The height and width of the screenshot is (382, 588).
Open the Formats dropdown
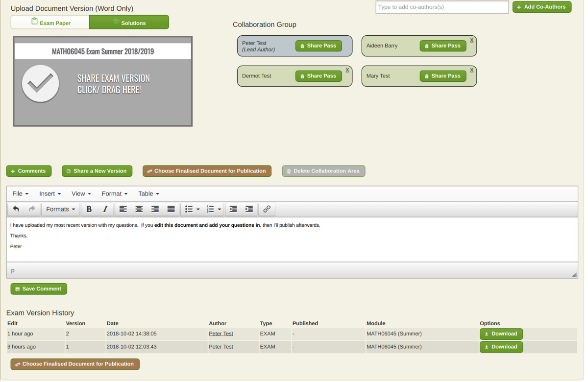60,209
